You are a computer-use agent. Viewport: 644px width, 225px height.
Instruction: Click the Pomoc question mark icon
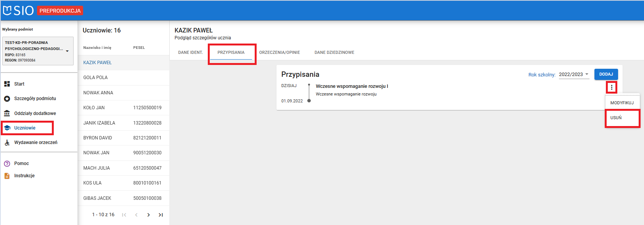7,163
